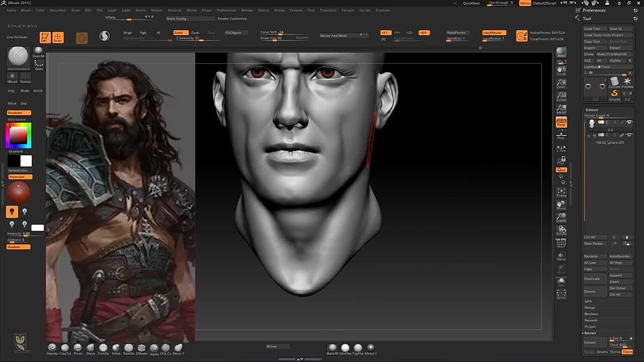Collapse the Extract section

(590, 333)
